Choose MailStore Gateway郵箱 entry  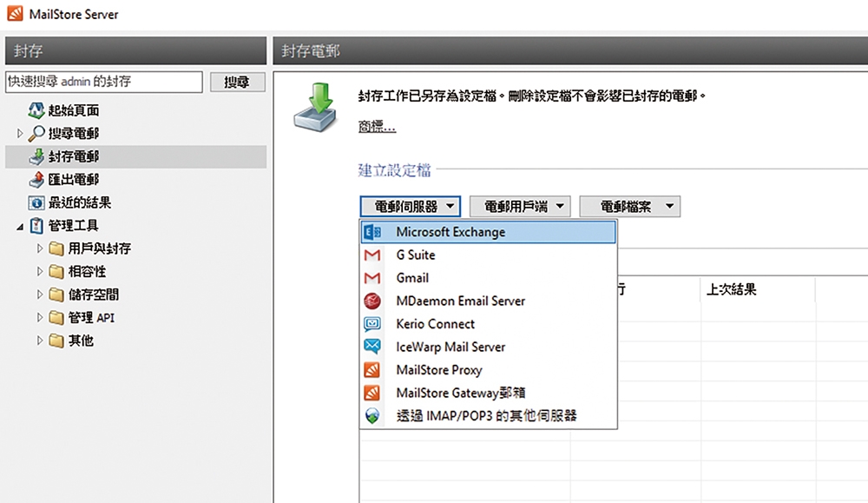[488, 393]
